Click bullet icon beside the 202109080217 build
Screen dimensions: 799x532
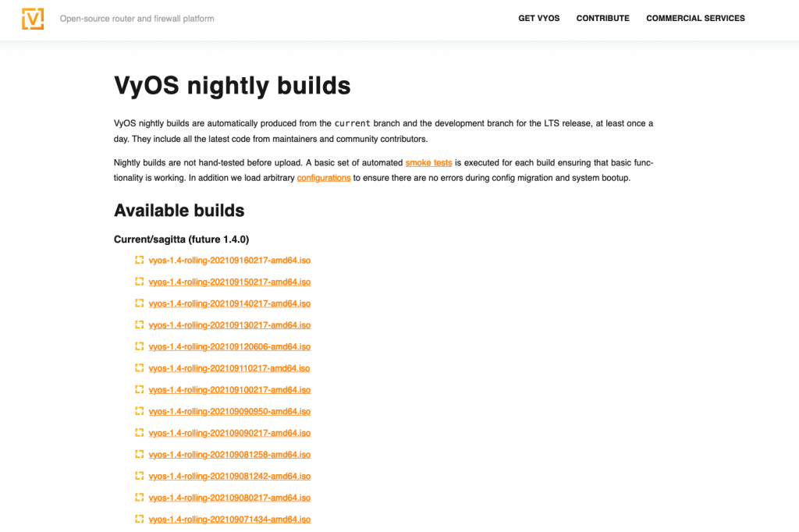point(139,498)
